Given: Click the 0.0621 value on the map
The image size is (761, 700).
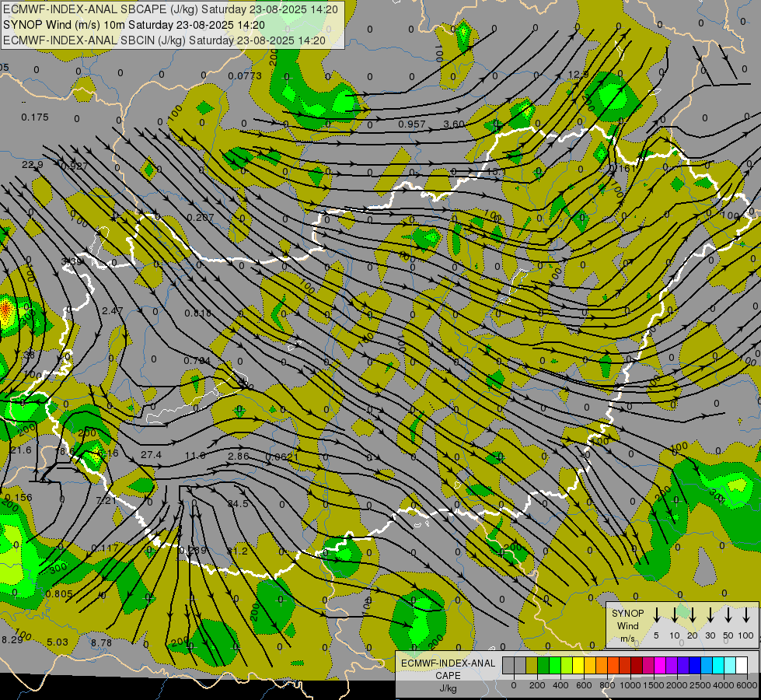Looking at the screenshot, I should [282, 457].
